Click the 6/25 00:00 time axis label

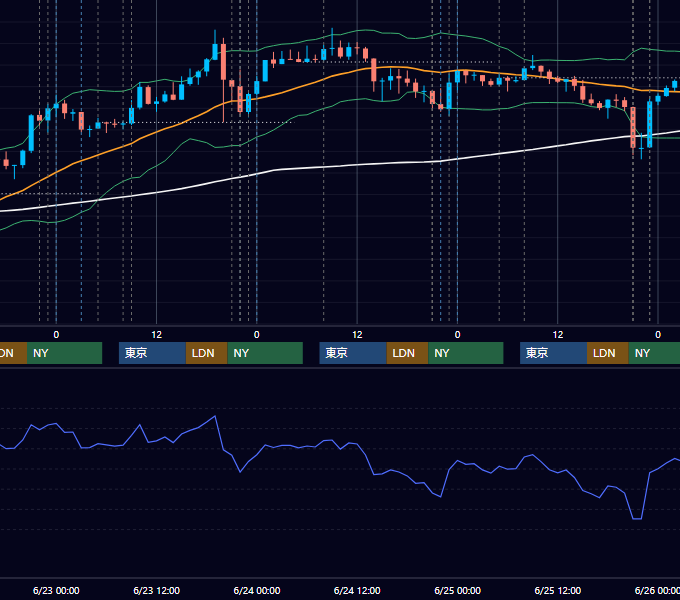point(458,590)
